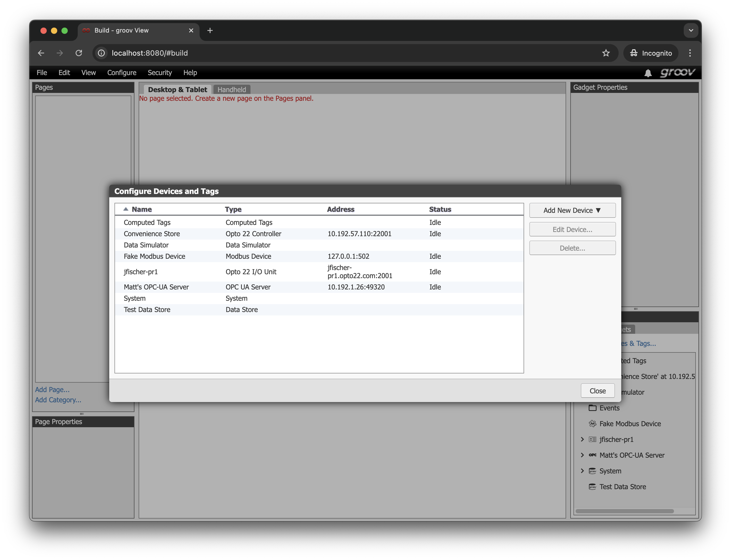This screenshot has height=560, width=731.
Task: Click the notification bell icon
Action: (648, 73)
